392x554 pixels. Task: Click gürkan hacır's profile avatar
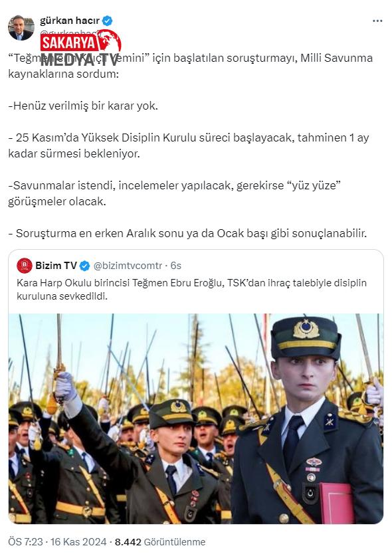coord(21,27)
